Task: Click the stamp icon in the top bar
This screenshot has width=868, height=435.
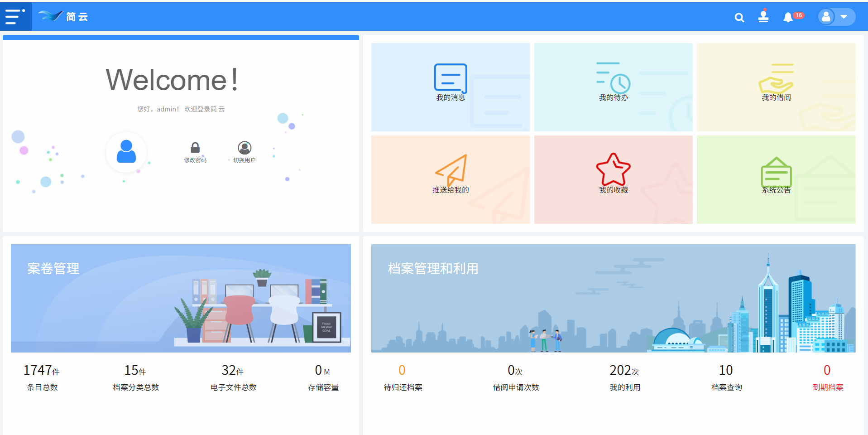Action: coord(763,16)
